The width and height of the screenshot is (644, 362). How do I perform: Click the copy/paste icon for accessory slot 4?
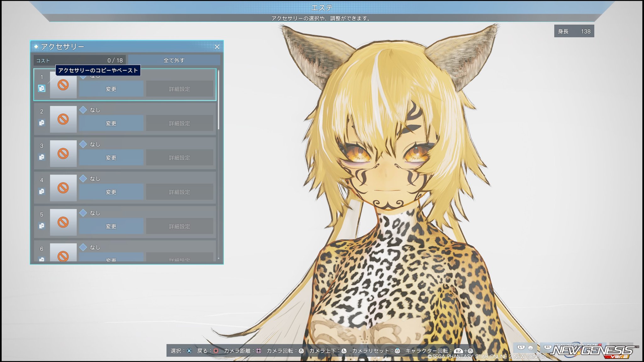[x=42, y=191]
